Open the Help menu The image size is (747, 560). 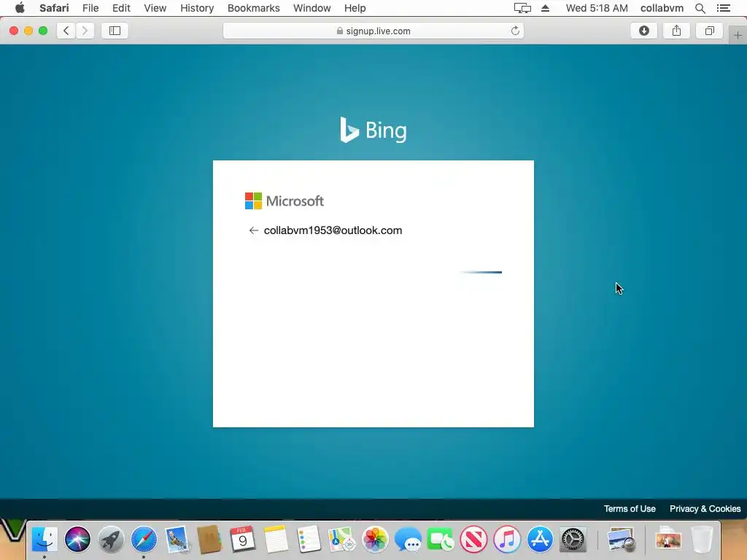coord(355,8)
